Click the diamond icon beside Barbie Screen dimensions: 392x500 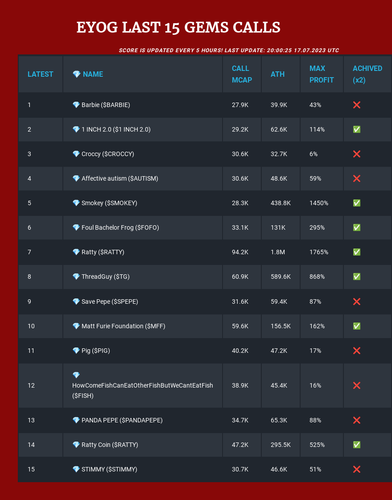[x=76, y=105]
